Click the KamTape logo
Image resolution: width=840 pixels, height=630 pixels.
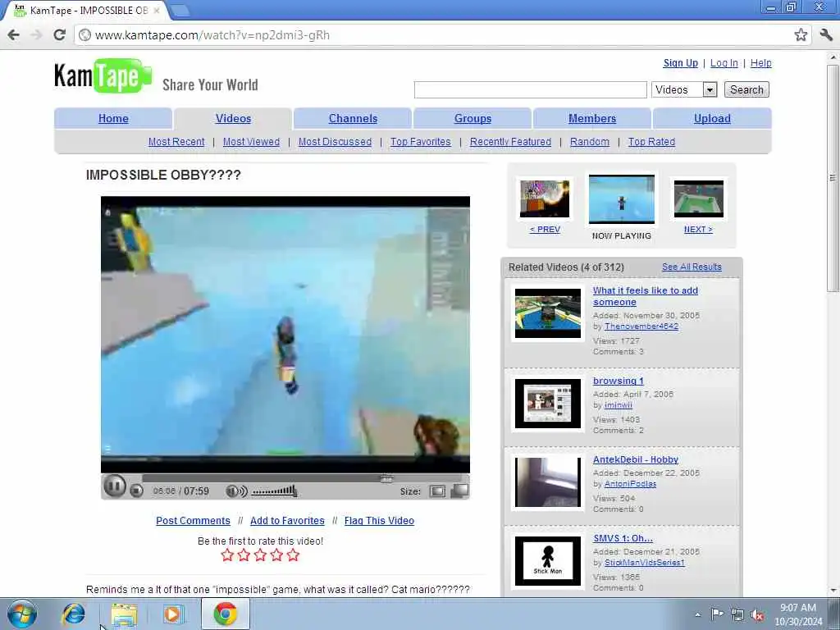103,75
